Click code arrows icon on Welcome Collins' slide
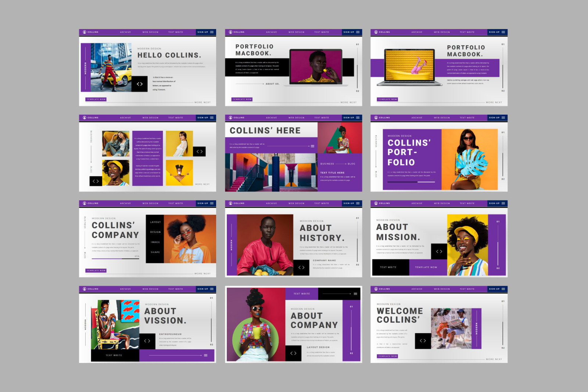The width and height of the screenshot is (588, 392). click(x=423, y=341)
